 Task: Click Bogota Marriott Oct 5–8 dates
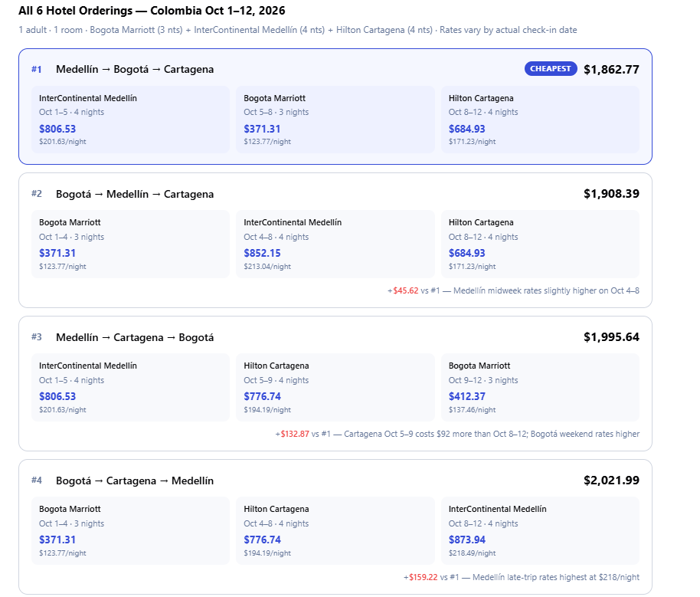coord(276,112)
